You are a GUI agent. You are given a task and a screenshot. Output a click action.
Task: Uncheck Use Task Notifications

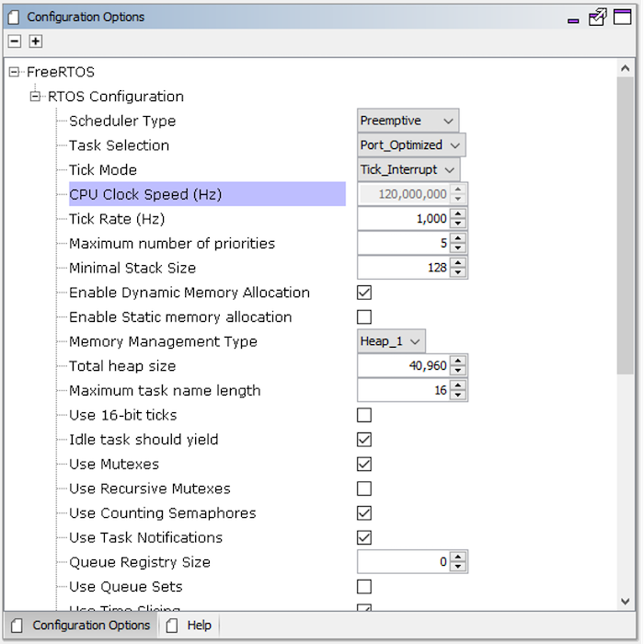point(364,537)
